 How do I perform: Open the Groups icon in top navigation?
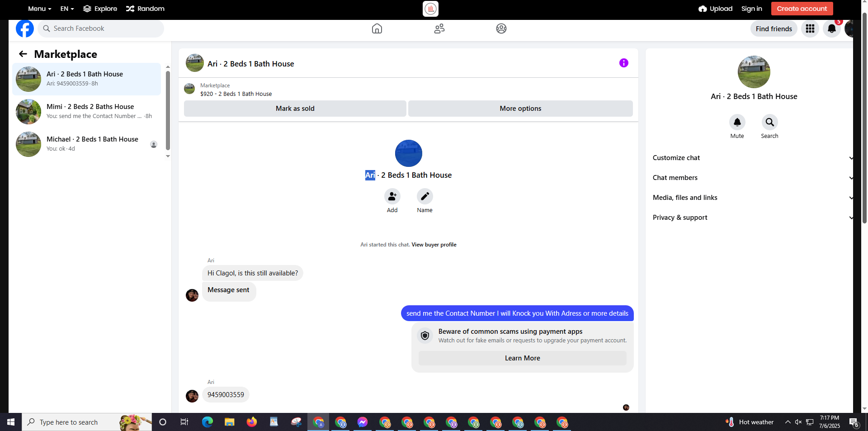501,28
